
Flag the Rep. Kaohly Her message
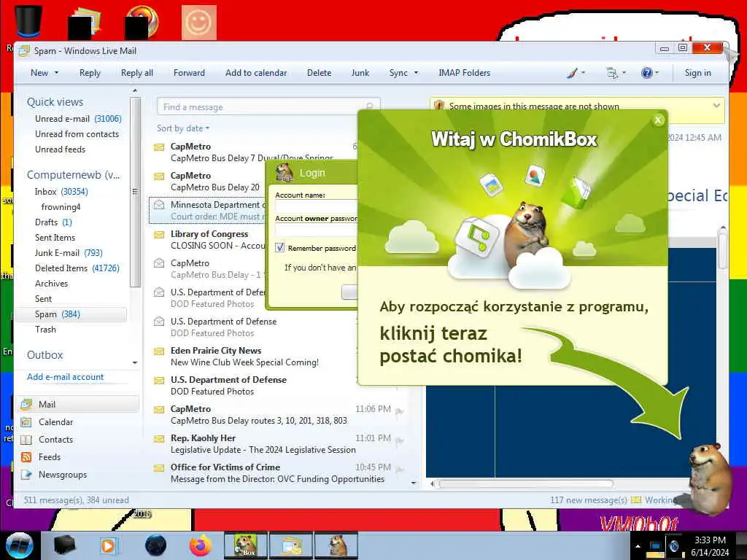point(399,441)
